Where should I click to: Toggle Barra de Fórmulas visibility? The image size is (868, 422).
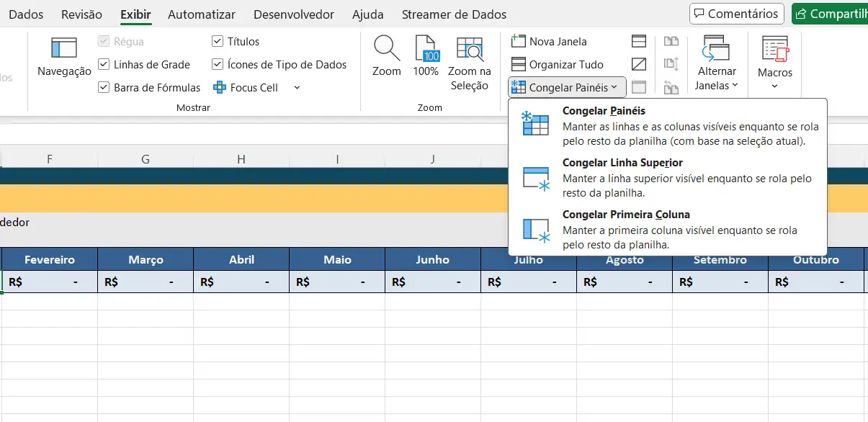pyautogui.click(x=104, y=87)
